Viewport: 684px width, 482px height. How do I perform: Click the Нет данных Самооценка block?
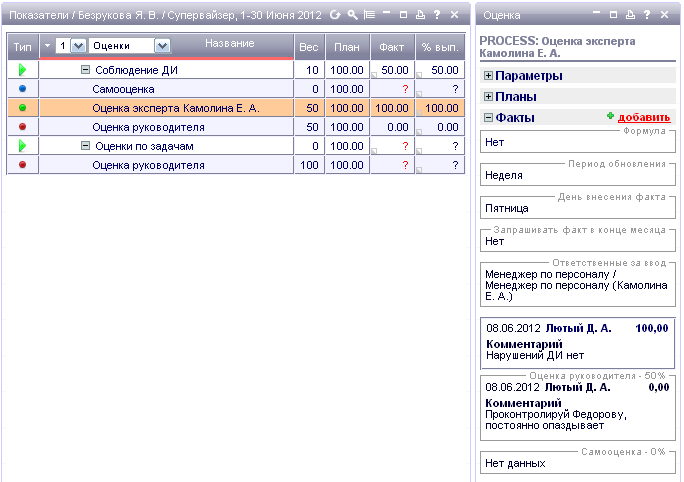tap(578, 462)
